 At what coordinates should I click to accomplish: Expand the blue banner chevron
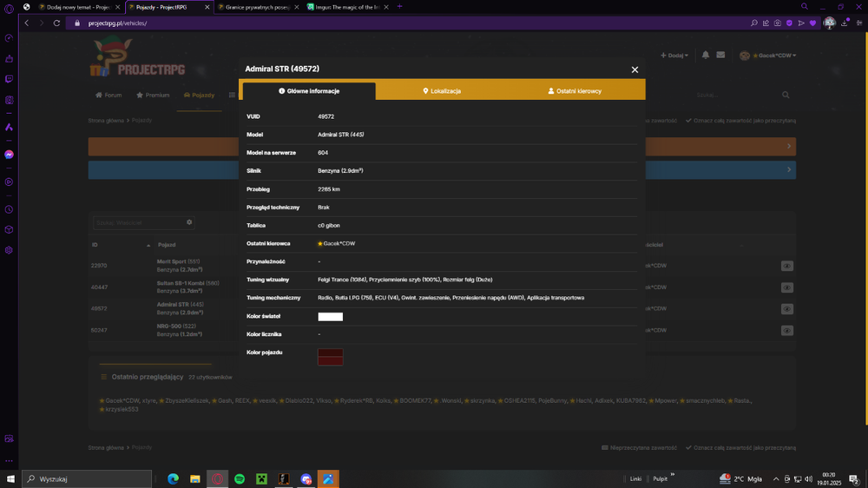click(x=789, y=169)
